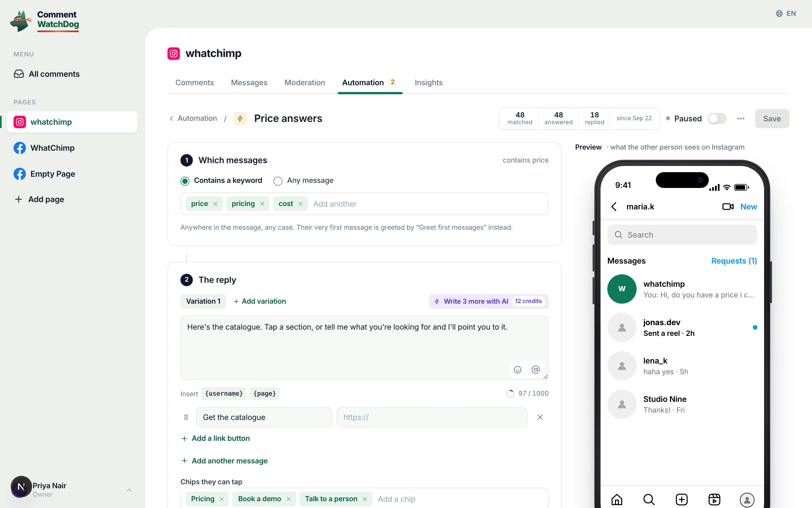Switch to the Insights tab

click(x=429, y=83)
